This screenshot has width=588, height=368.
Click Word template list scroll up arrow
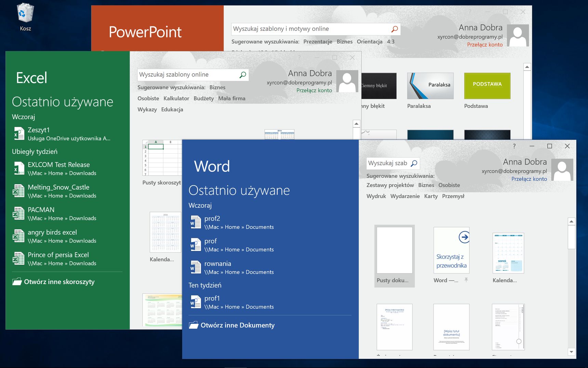click(x=571, y=221)
